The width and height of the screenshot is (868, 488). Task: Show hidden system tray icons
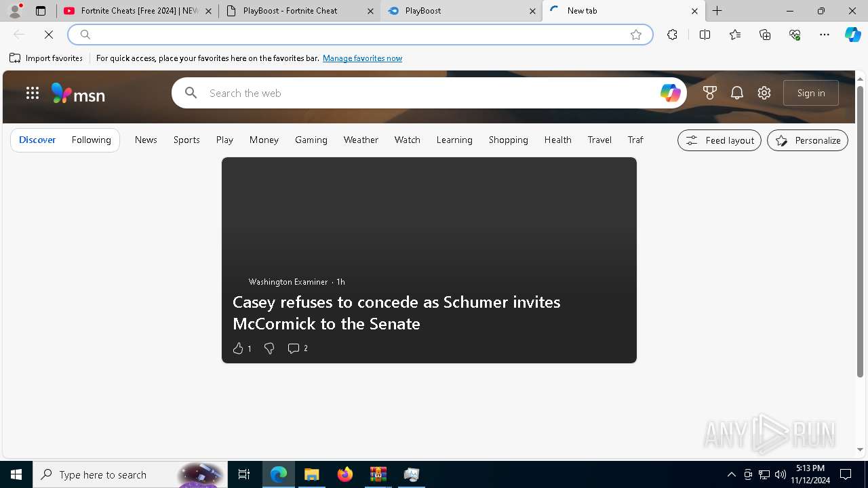(731, 474)
